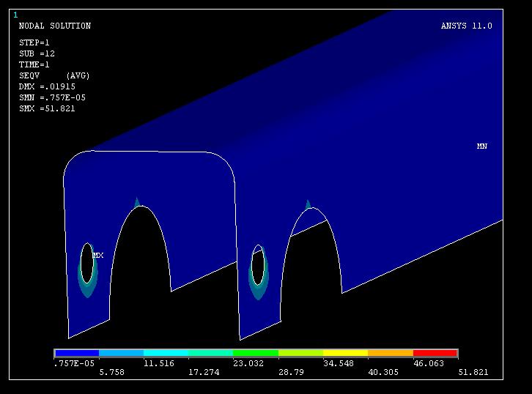Click the MN minimum marker on the model
532x394 pixels.
[481, 146]
